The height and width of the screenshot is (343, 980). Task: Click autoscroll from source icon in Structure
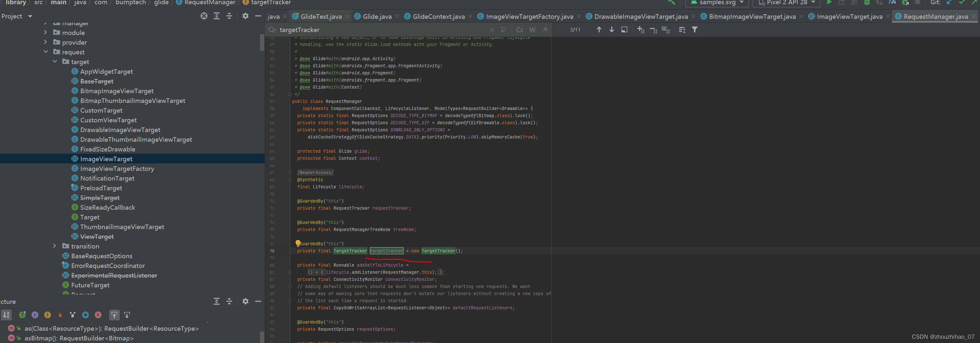[x=127, y=315]
